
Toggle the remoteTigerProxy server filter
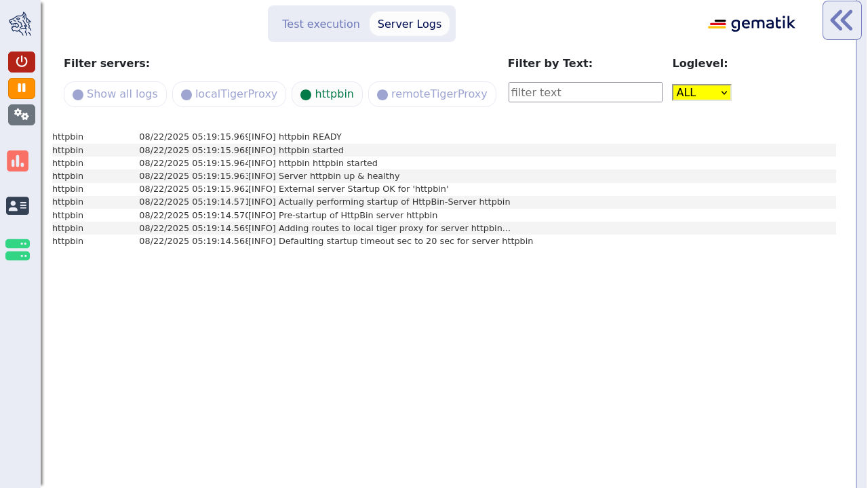coord(432,94)
